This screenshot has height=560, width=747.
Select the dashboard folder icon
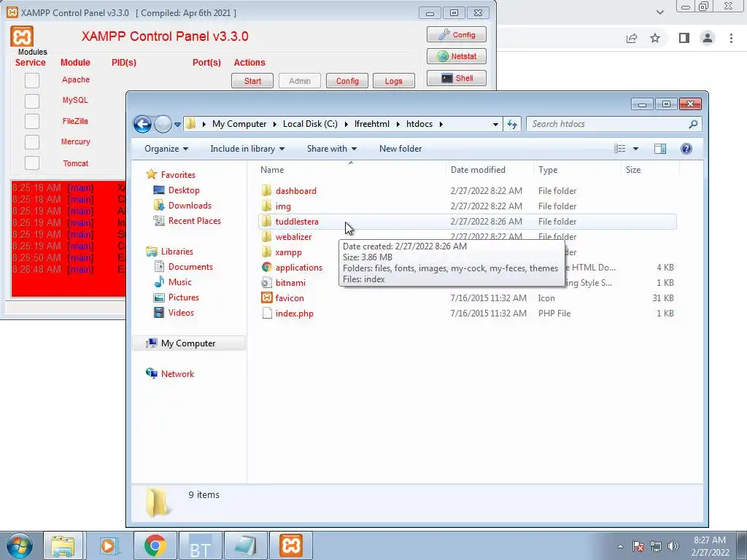click(x=266, y=191)
